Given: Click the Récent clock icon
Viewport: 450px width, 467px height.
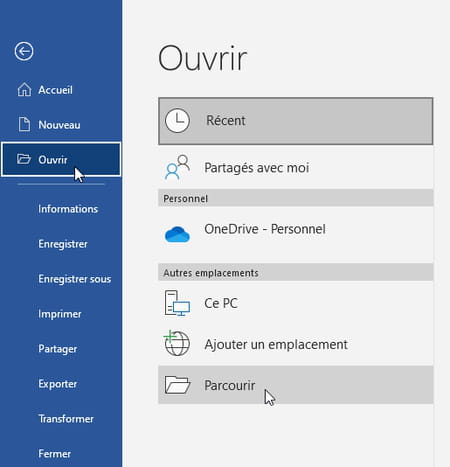Looking at the screenshot, I should click(177, 120).
